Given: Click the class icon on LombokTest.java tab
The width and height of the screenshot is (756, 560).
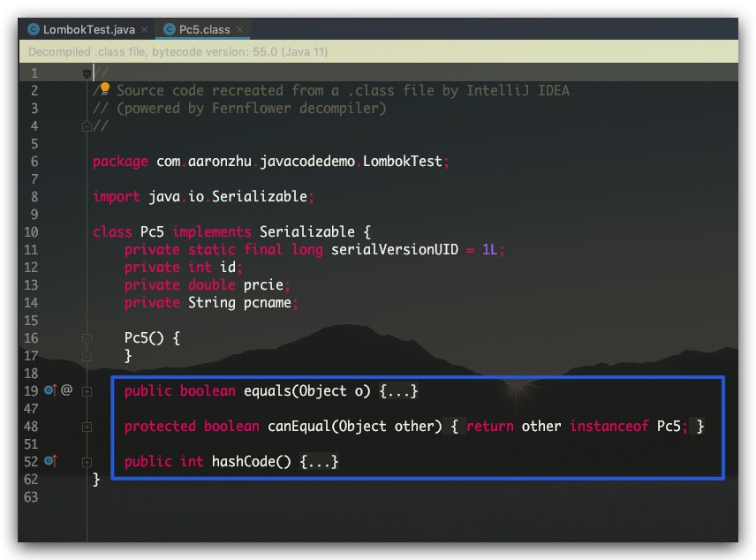Looking at the screenshot, I should click(x=34, y=29).
